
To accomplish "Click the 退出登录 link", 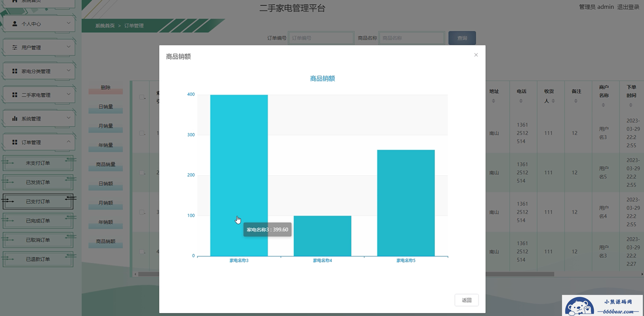I will point(628,7).
